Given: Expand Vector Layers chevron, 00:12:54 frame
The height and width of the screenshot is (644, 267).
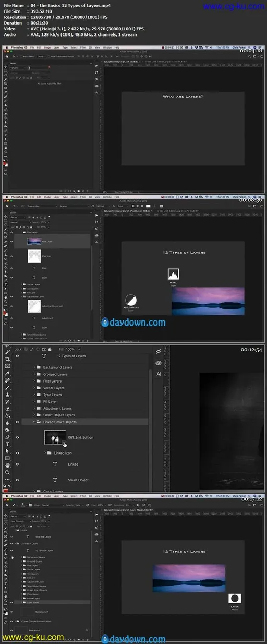Looking at the screenshot, I should (x=34, y=388).
